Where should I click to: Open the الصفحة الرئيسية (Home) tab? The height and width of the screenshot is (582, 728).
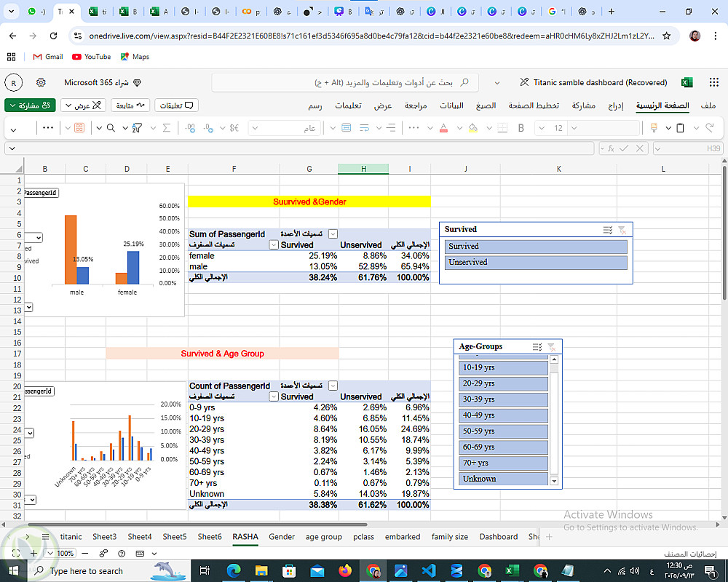(x=662, y=105)
